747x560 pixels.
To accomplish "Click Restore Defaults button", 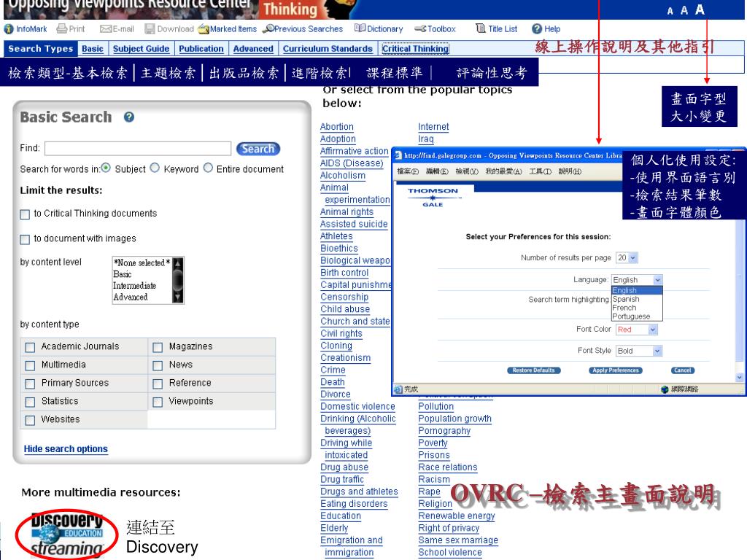I will pos(533,370).
